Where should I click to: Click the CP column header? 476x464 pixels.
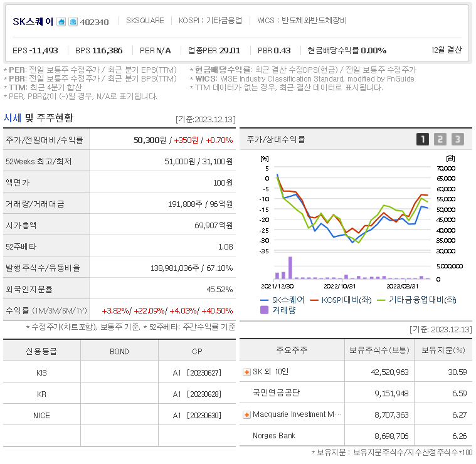tap(197, 351)
